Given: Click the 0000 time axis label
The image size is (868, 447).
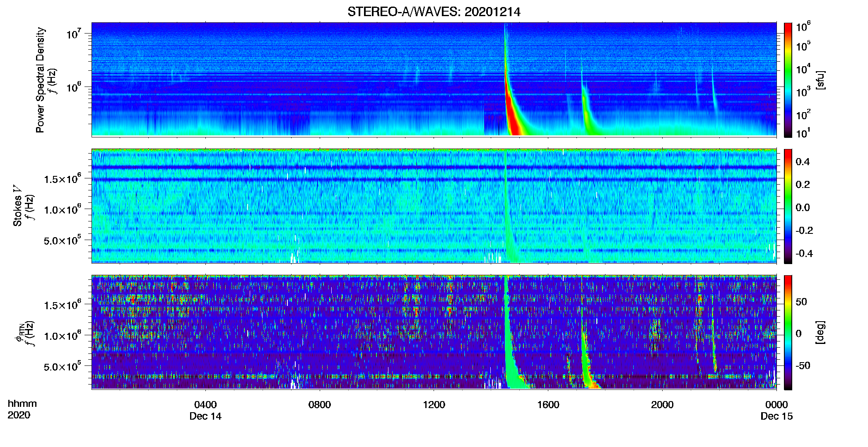Looking at the screenshot, I should pos(776,405).
